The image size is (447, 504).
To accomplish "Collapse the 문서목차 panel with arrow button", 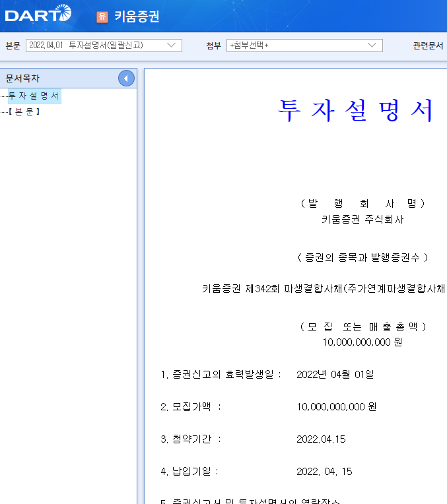I will pyautogui.click(x=126, y=78).
